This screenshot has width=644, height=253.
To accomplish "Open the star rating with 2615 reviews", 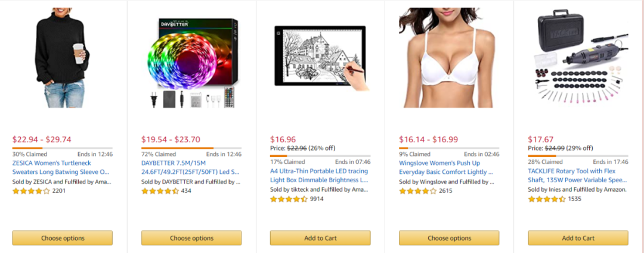I will (x=417, y=190).
